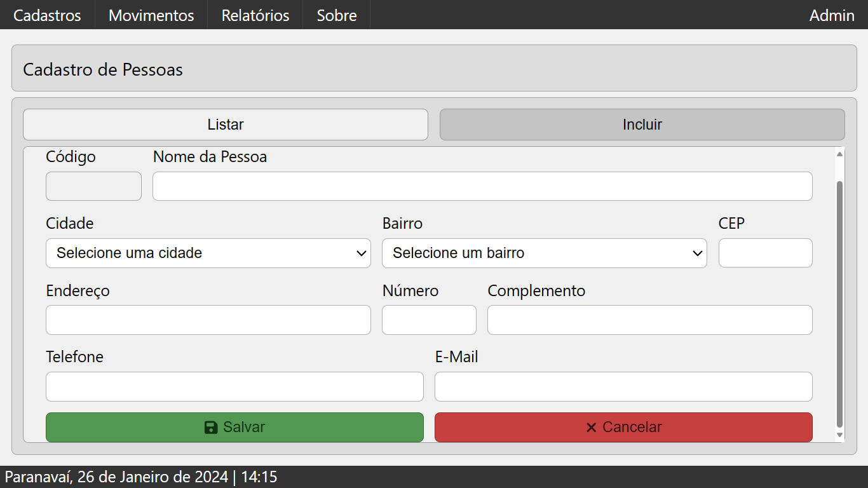Open the Sobre menu
Viewport: 868px width, 488px height.
pos(337,15)
